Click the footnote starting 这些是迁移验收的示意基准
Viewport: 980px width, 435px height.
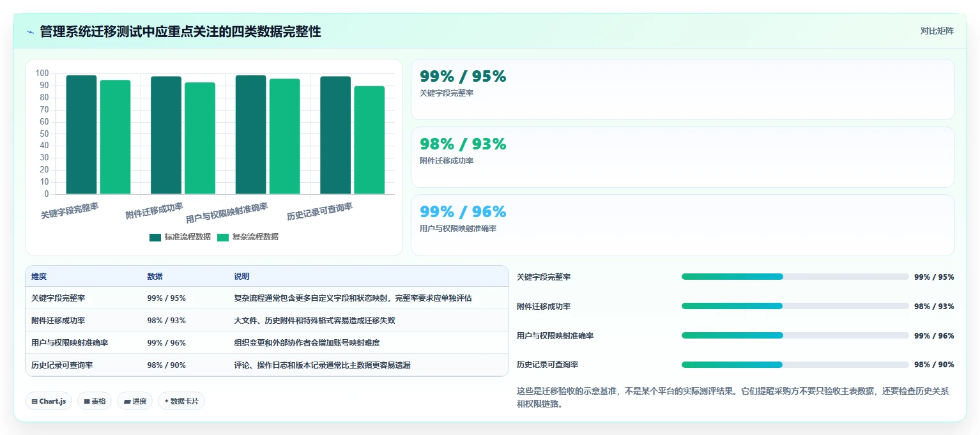coord(733,397)
